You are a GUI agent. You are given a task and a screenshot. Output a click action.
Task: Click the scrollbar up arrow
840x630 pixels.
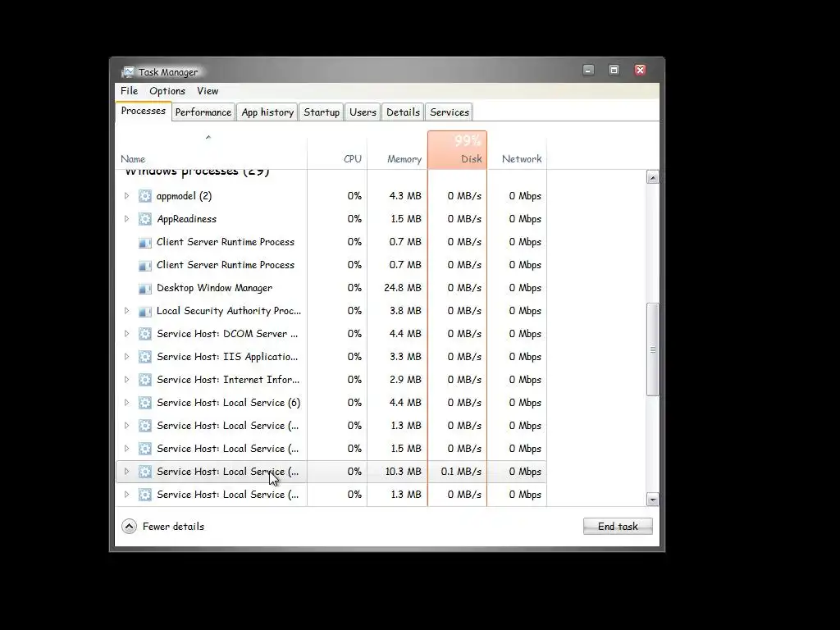[x=652, y=177]
